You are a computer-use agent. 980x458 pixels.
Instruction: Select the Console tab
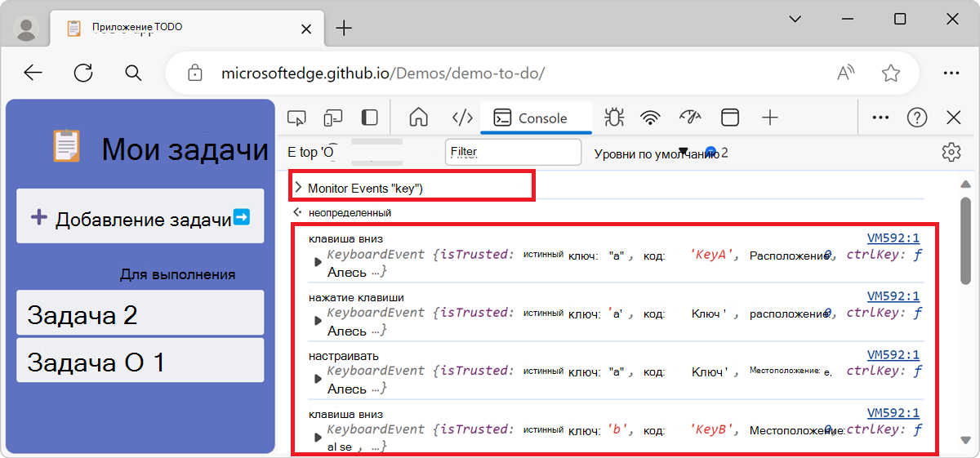[x=536, y=118]
